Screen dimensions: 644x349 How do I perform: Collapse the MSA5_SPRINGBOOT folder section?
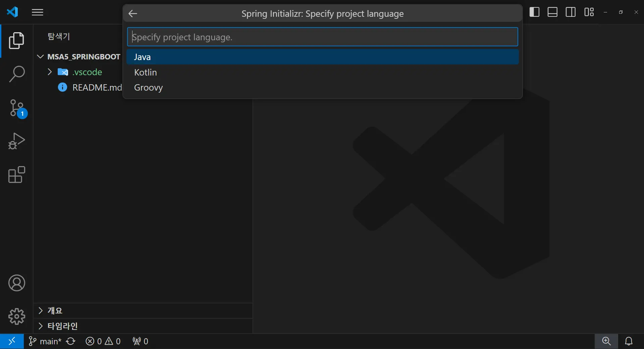(41, 56)
